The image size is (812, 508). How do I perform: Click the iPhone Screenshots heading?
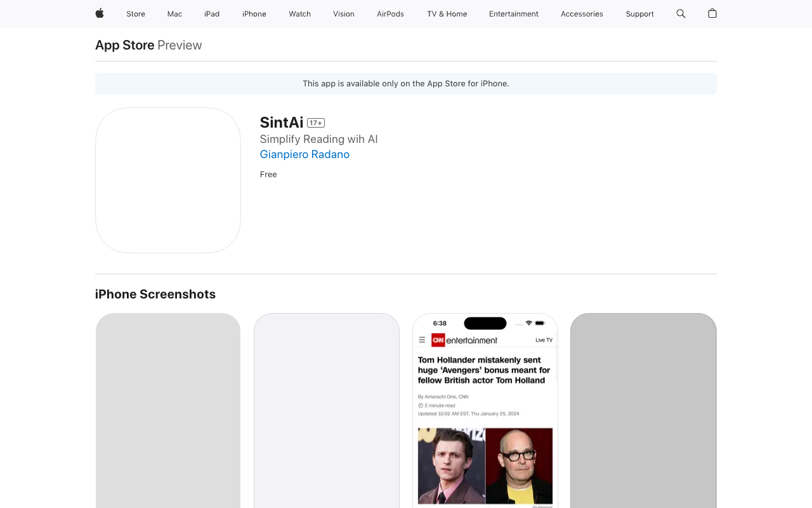pos(155,294)
